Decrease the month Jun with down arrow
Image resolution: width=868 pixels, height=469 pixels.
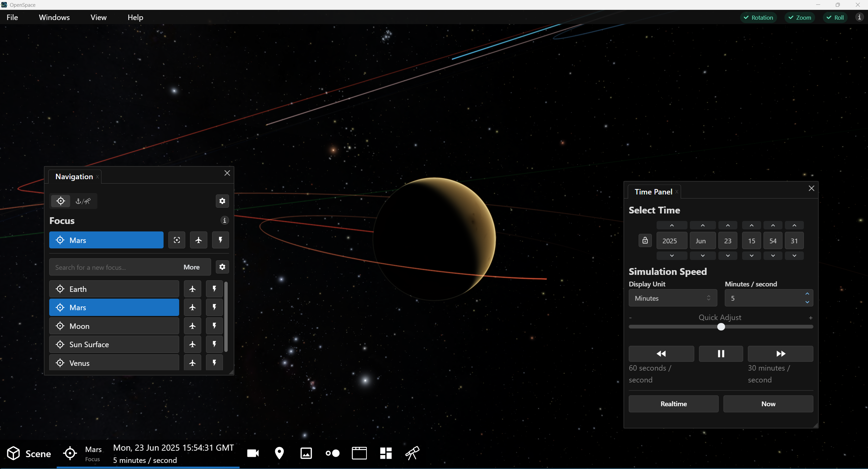point(703,256)
